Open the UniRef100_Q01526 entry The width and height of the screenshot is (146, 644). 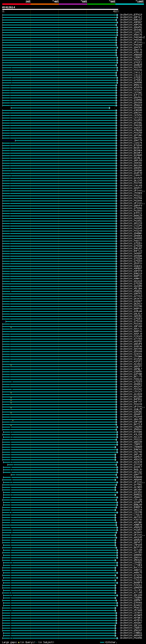pos(131,359)
